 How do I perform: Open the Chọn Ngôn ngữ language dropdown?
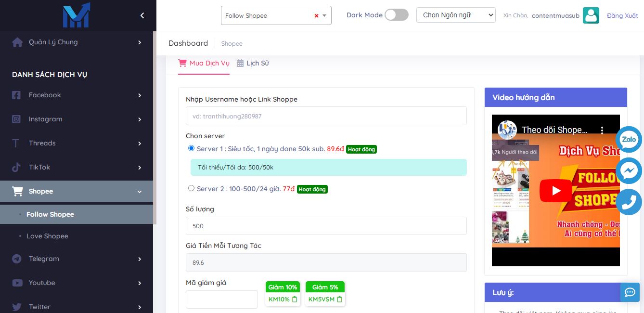coord(456,15)
